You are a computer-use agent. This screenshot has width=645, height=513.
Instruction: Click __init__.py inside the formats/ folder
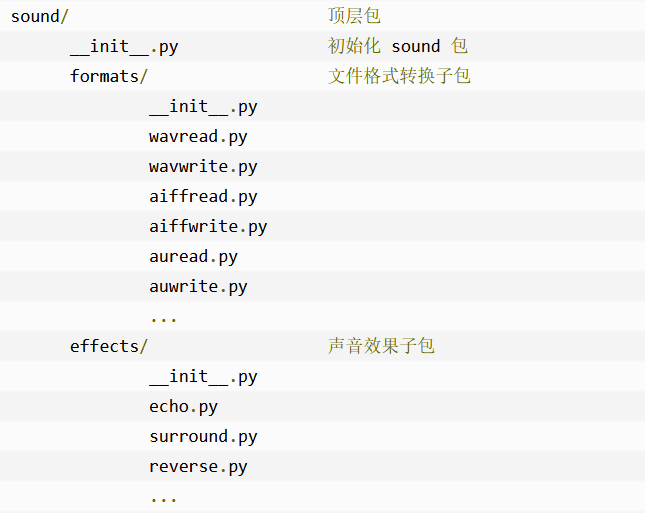(x=203, y=106)
